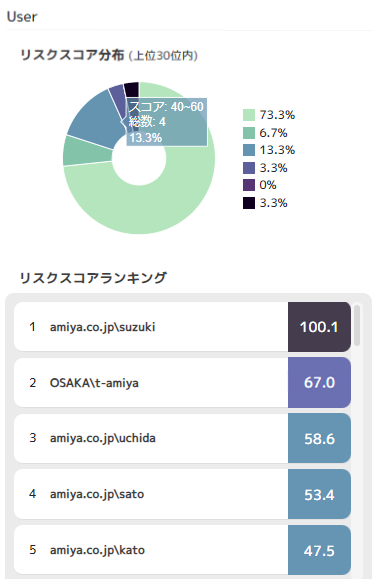This screenshot has height=579, width=373.
Task: Select amiya.co.jp\sato ranking row
Action: point(182,494)
